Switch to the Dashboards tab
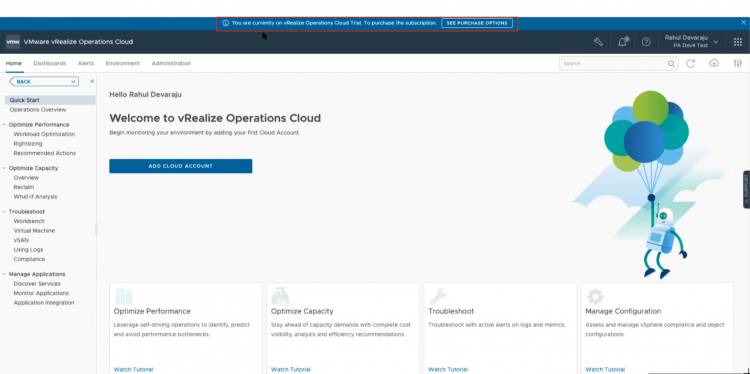This screenshot has height=374, width=750. 50,63
